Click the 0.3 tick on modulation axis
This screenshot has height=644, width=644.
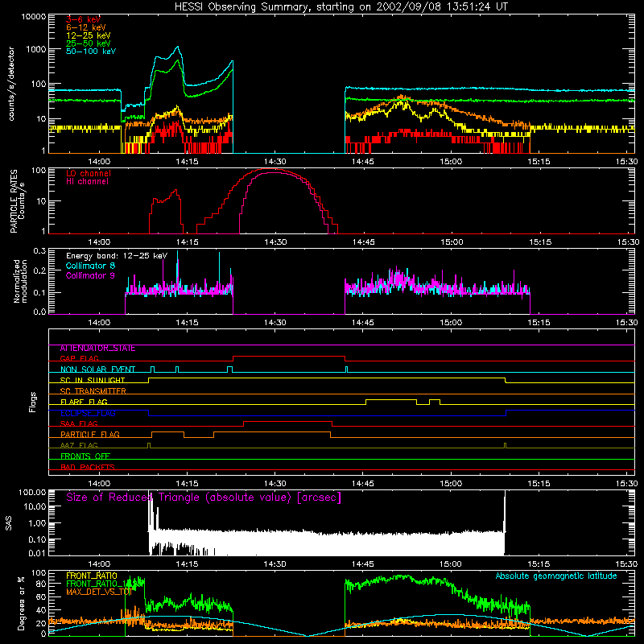[39, 251]
